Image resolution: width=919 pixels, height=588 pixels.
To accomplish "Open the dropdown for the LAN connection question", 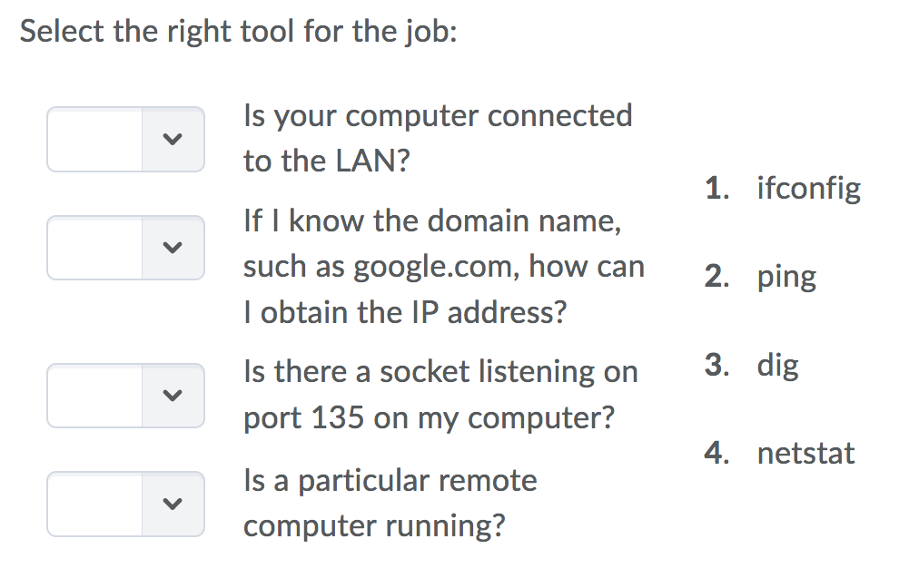I will [x=125, y=139].
